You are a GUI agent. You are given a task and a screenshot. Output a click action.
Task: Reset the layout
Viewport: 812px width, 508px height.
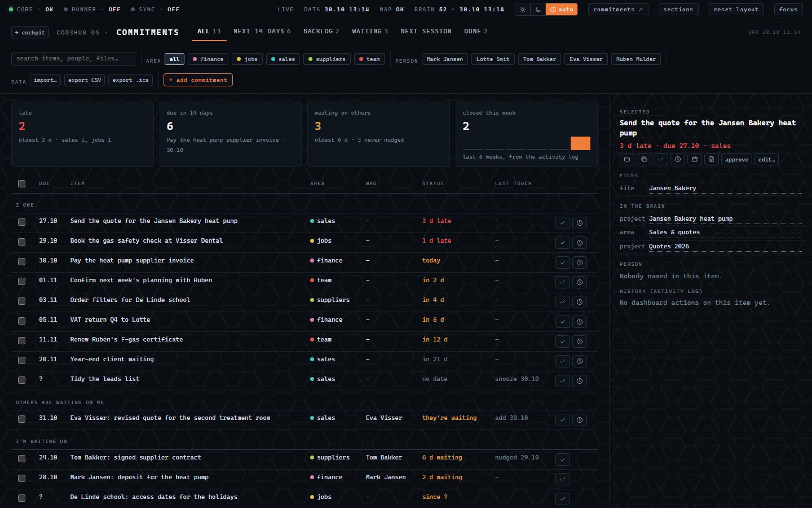pyautogui.click(x=736, y=10)
